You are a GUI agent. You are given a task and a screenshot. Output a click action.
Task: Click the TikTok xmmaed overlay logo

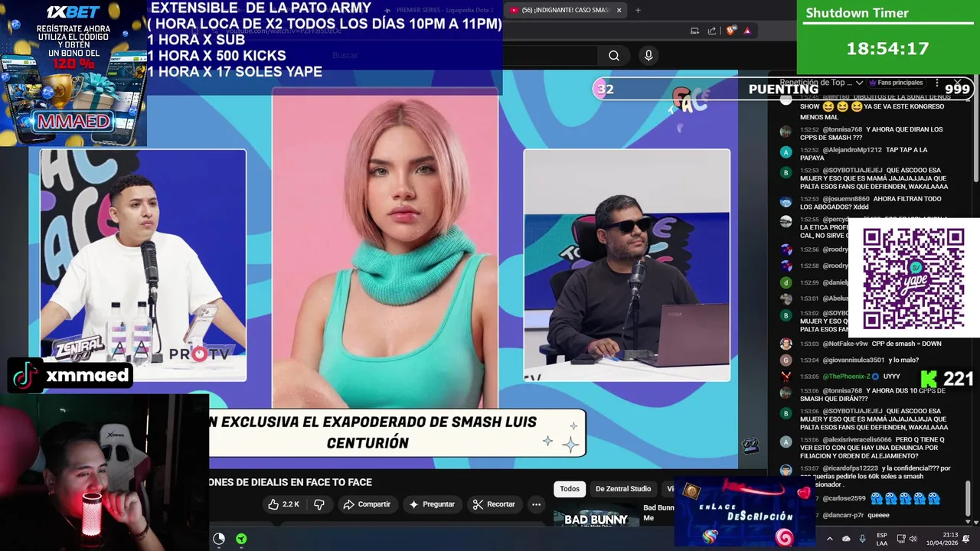point(71,375)
